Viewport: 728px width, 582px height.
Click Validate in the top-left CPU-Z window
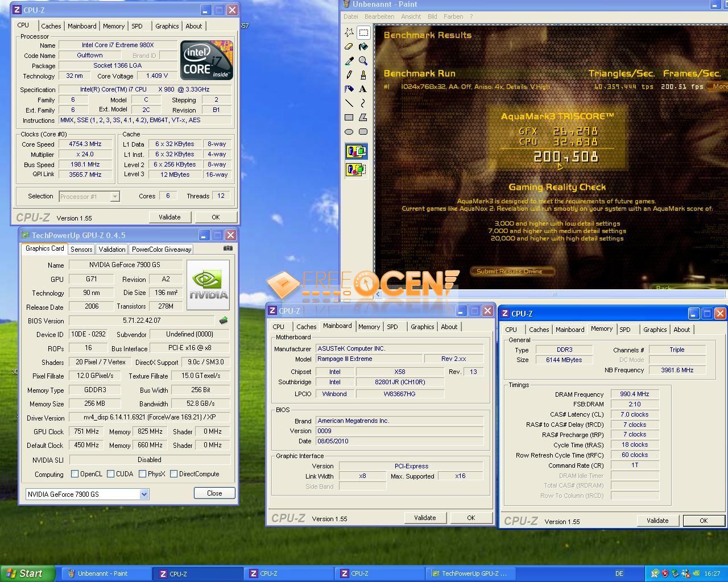point(169,217)
